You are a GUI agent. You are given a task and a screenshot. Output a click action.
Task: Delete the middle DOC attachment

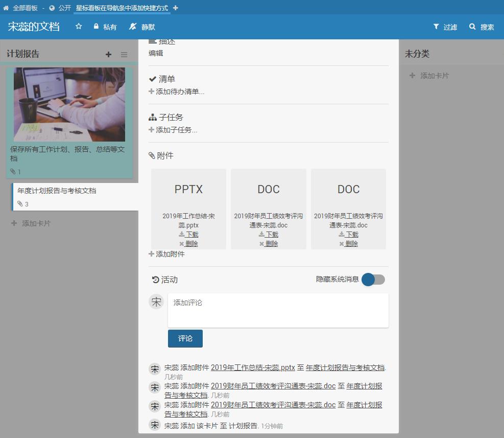(x=269, y=244)
